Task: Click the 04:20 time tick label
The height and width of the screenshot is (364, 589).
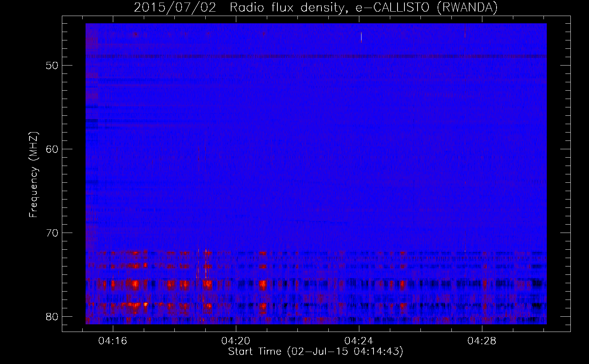Action: [x=236, y=341]
